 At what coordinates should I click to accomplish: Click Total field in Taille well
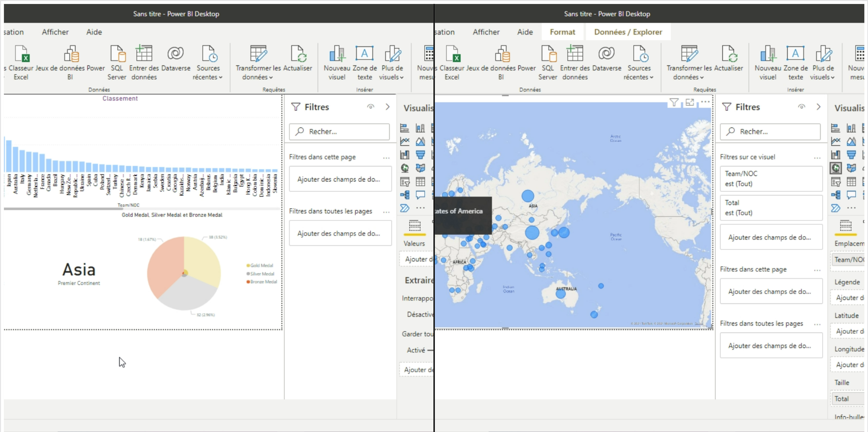coord(848,399)
